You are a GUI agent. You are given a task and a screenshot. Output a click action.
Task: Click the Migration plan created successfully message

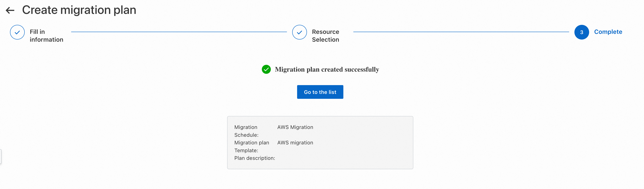(x=327, y=69)
